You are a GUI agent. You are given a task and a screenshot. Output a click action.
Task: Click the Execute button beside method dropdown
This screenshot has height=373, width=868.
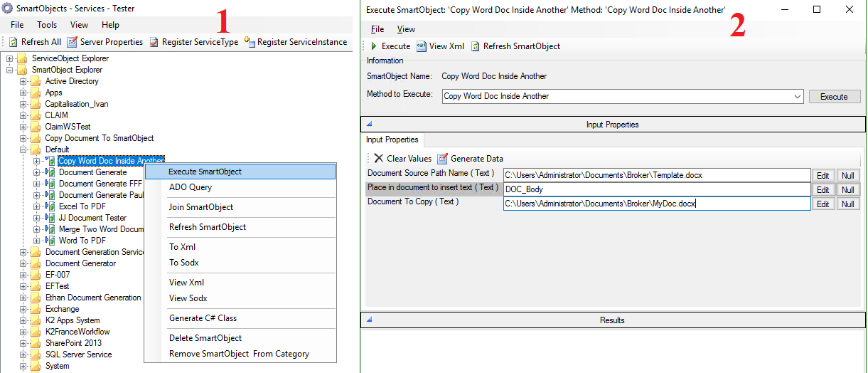click(834, 97)
